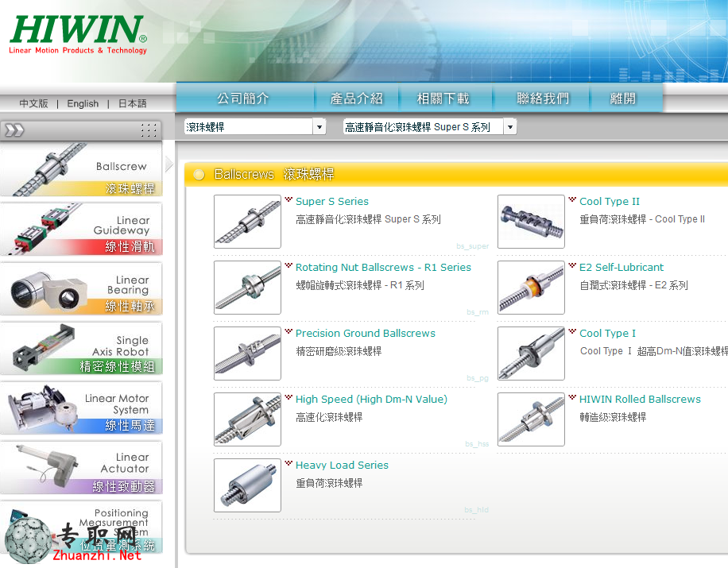Screen dimensions: 728x568
Task: Open the Ballscrew sidebar category
Action: (81, 169)
